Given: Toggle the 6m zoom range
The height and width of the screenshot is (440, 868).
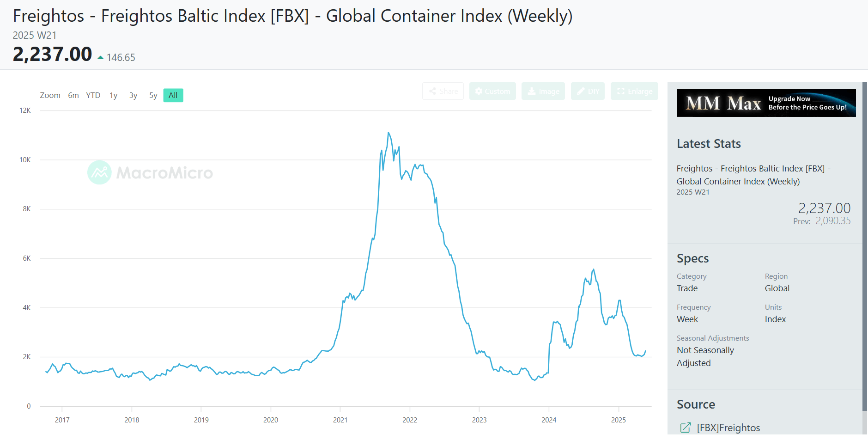Looking at the screenshot, I should point(73,95).
